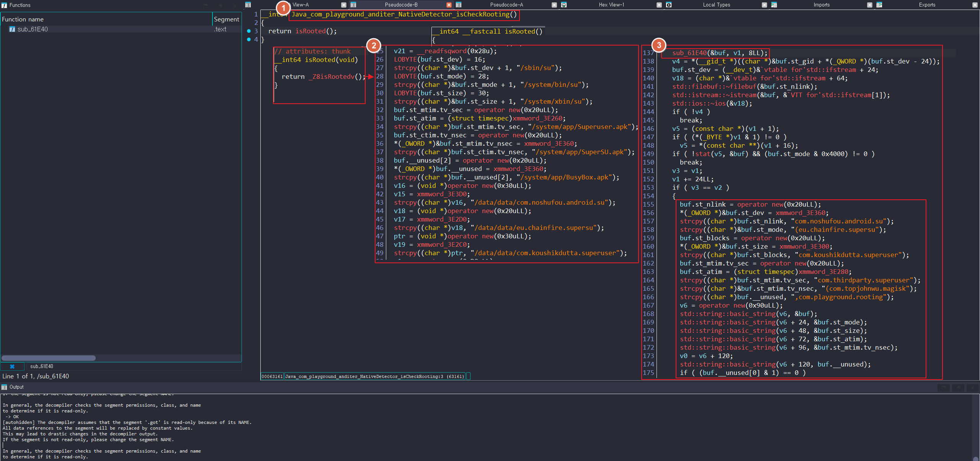Click line number 2 in pseudocode gutter
Screen dimensions: 980x461
coord(256,23)
